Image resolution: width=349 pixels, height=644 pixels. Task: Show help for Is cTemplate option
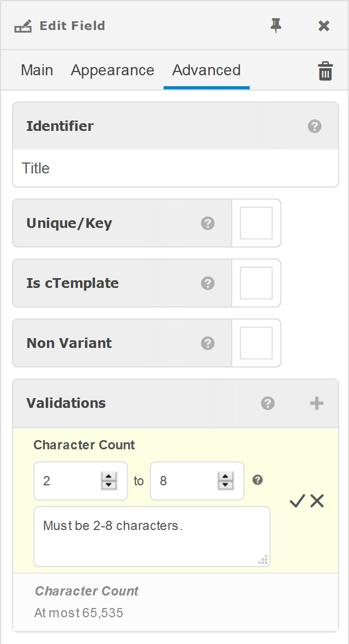click(208, 283)
